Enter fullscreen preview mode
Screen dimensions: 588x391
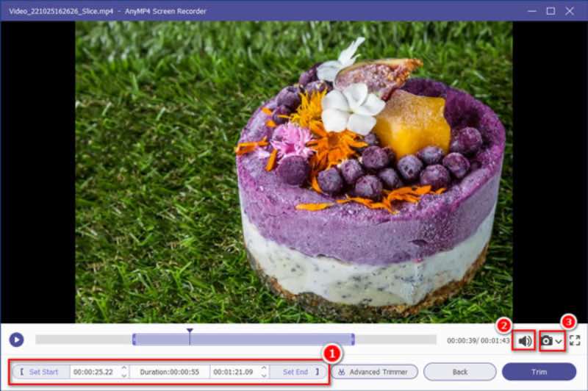pyautogui.click(x=575, y=340)
